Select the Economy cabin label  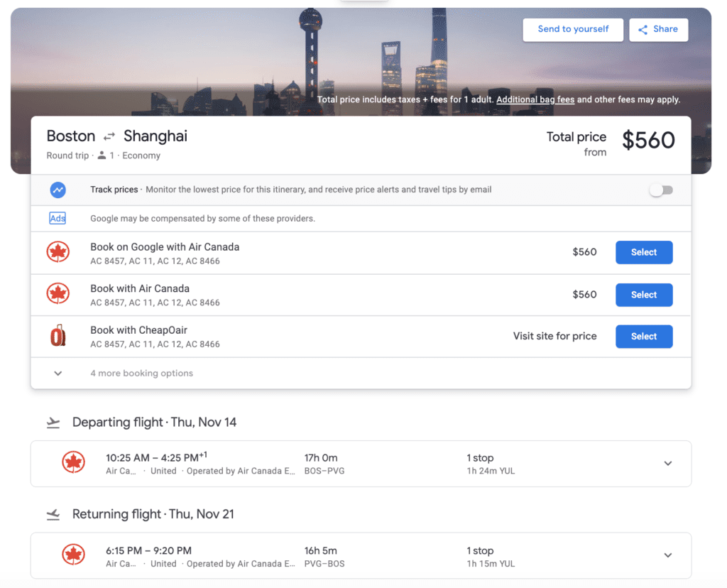click(141, 155)
